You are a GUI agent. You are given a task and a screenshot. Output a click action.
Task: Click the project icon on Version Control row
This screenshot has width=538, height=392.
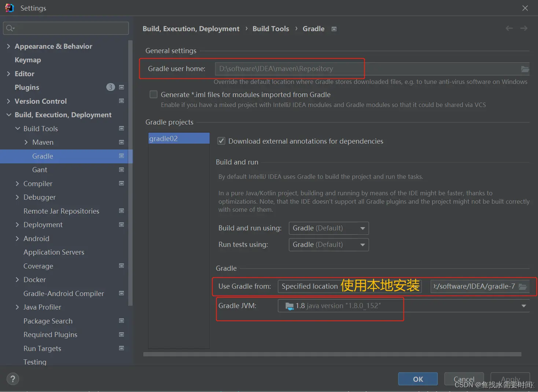click(122, 101)
